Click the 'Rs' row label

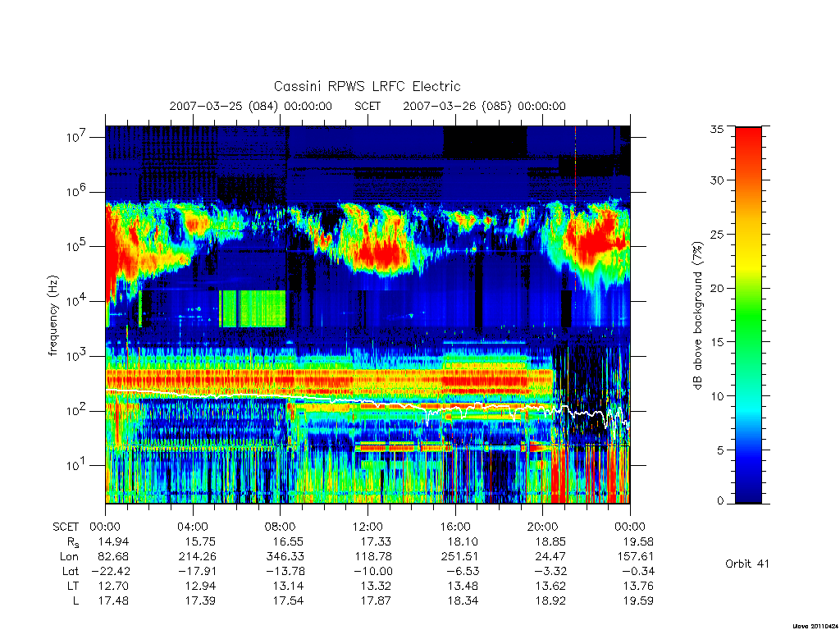(73, 542)
